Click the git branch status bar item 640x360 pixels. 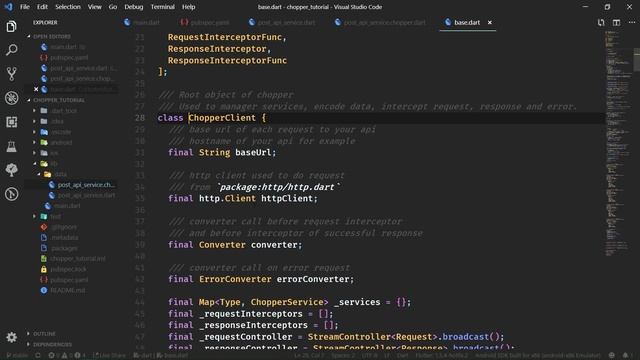point(17,355)
